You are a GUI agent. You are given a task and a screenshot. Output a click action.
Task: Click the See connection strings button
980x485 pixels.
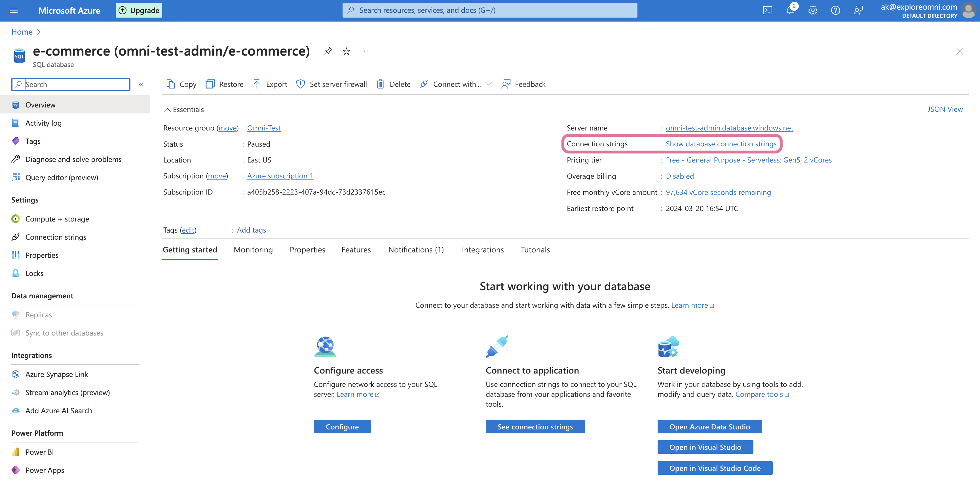pyautogui.click(x=535, y=426)
